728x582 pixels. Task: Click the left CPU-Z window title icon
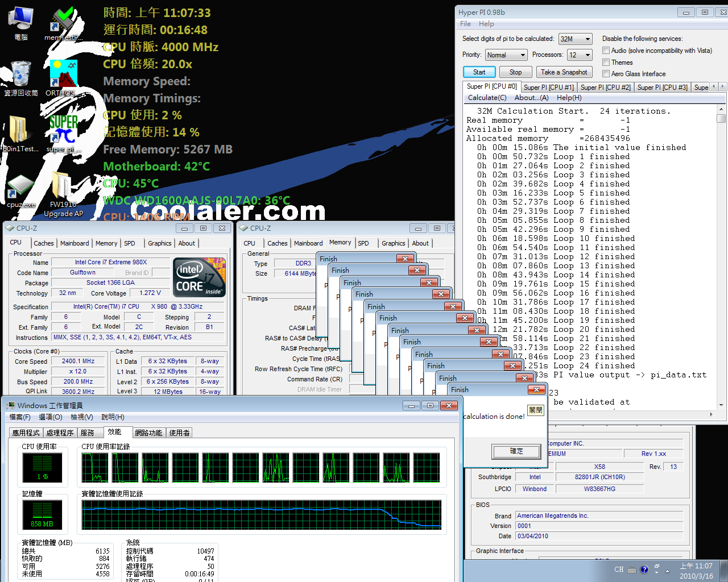click(10, 228)
